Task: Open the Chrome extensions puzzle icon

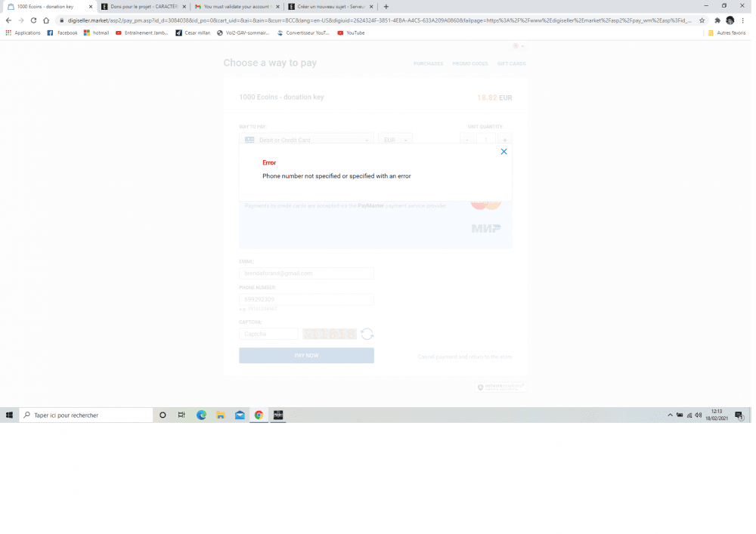Action: pyautogui.click(x=717, y=20)
